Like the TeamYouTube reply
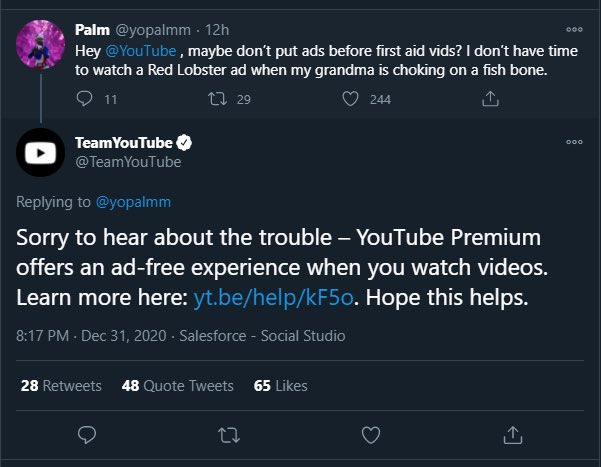 [371, 434]
